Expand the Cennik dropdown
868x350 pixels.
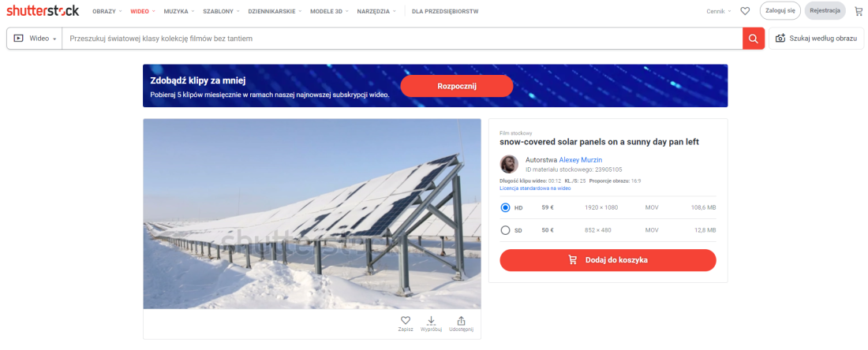pos(719,11)
